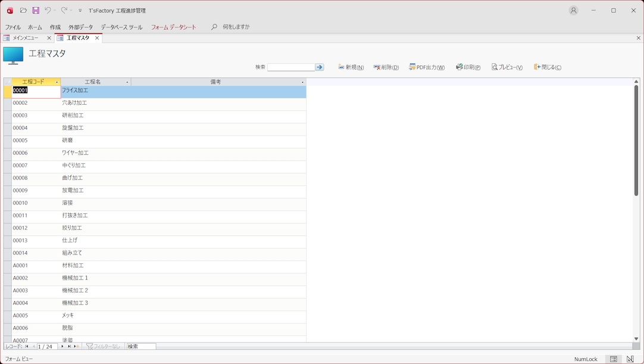Click the new blank record navigation icon
The height and width of the screenshot is (364, 644).
coord(76,346)
